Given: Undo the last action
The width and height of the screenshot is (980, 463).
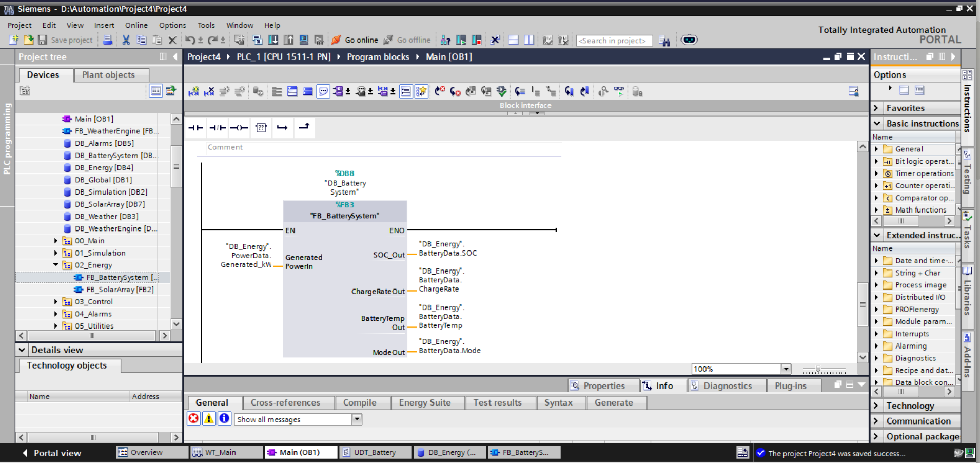Looking at the screenshot, I should coord(190,40).
